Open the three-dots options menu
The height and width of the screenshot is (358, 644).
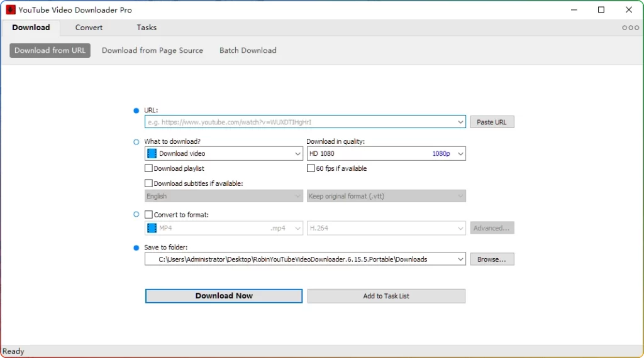click(630, 28)
